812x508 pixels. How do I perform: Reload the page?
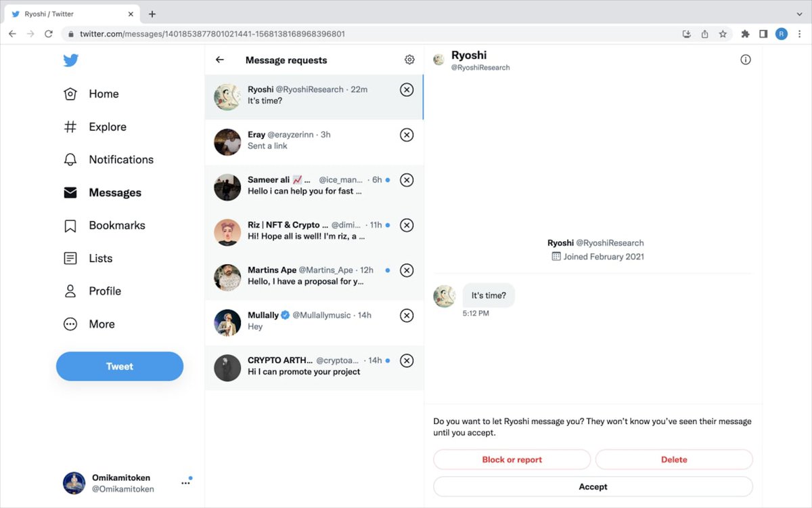pos(49,34)
